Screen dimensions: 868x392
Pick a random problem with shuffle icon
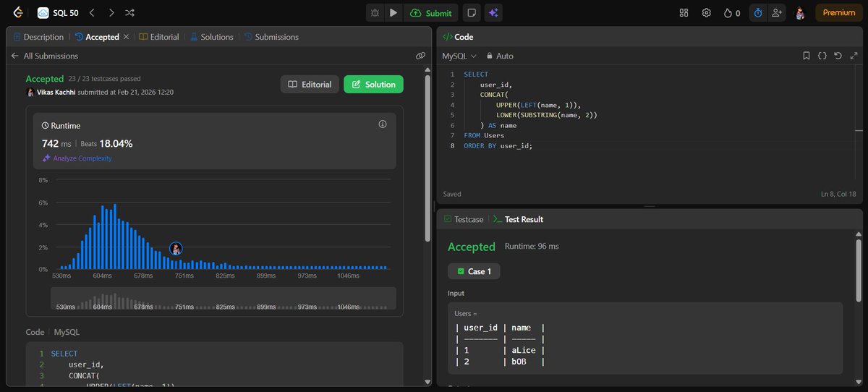[129, 12]
